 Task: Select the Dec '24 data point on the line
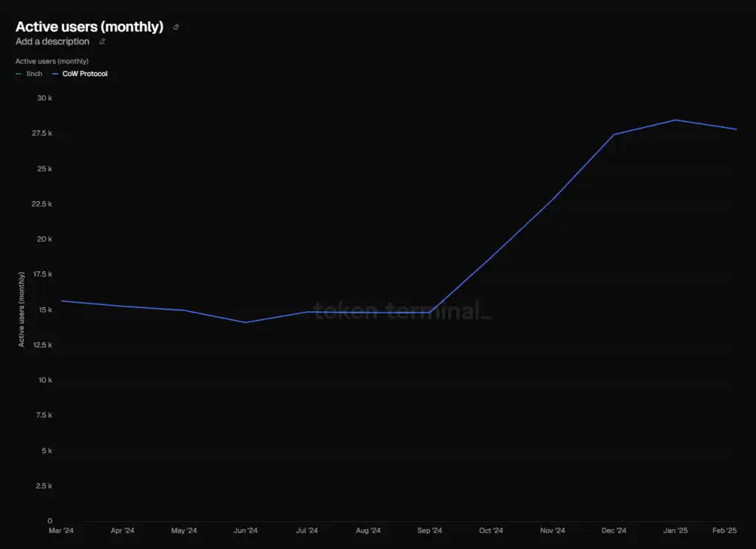(x=614, y=134)
